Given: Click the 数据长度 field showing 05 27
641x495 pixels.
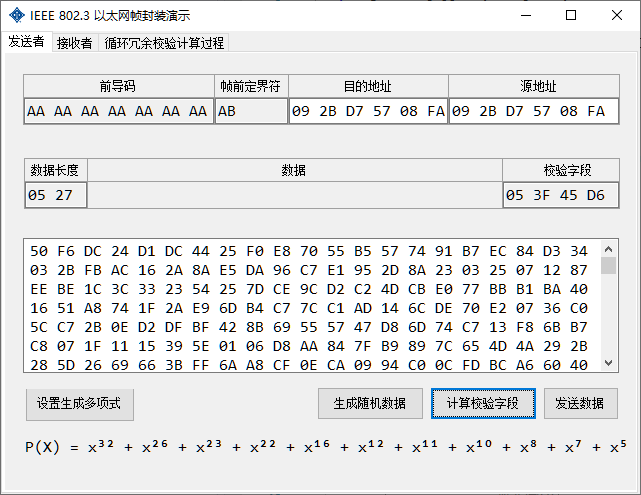Looking at the screenshot, I should click(x=55, y=195).
